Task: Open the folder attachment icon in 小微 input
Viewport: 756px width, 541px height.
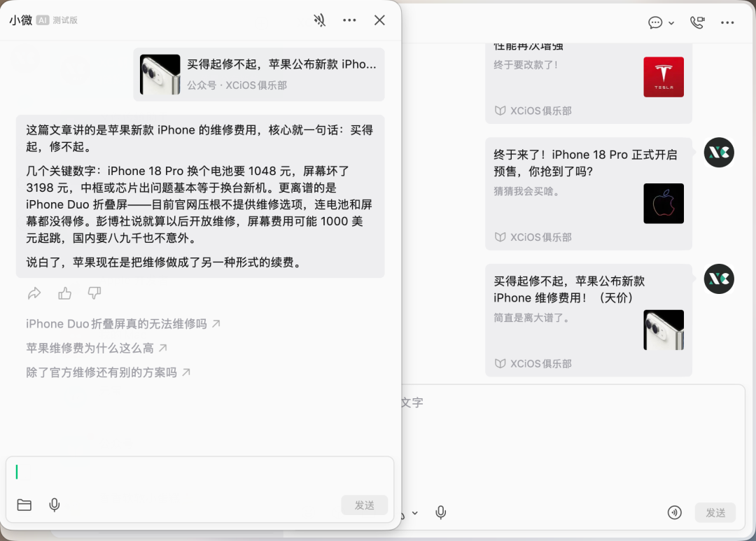Action: pyautogui.click(x=24, y=505)
